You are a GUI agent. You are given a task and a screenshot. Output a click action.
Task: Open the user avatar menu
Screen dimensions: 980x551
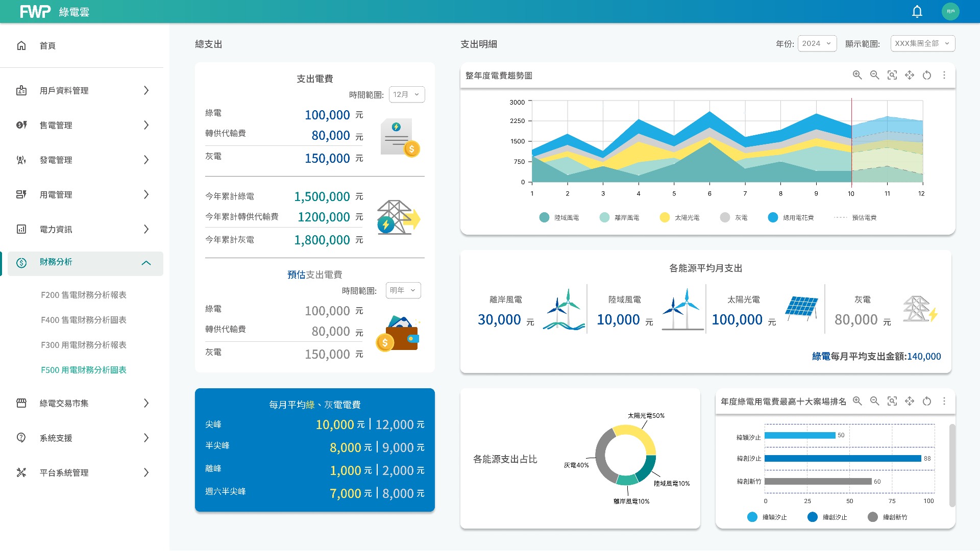[950, 12]
